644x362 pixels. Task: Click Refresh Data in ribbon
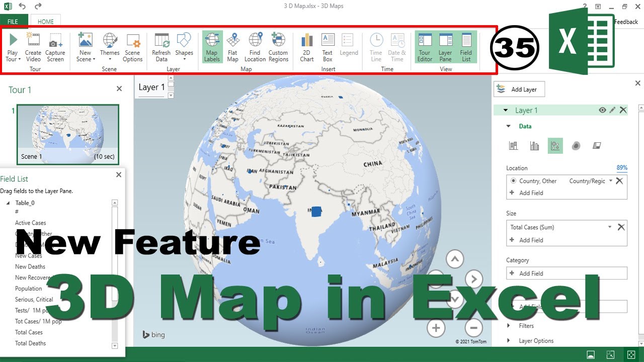(162, 47)
